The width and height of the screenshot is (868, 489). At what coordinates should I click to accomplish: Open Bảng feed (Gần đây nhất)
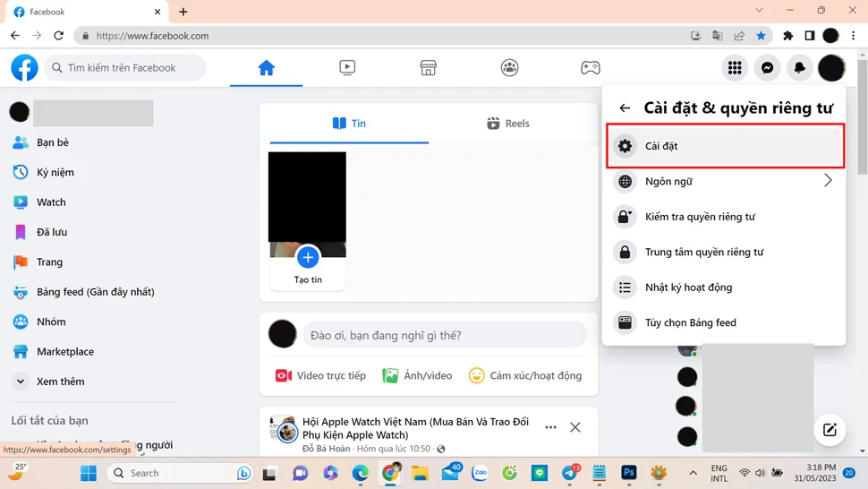pyautogui.click(x=94, y=292)
